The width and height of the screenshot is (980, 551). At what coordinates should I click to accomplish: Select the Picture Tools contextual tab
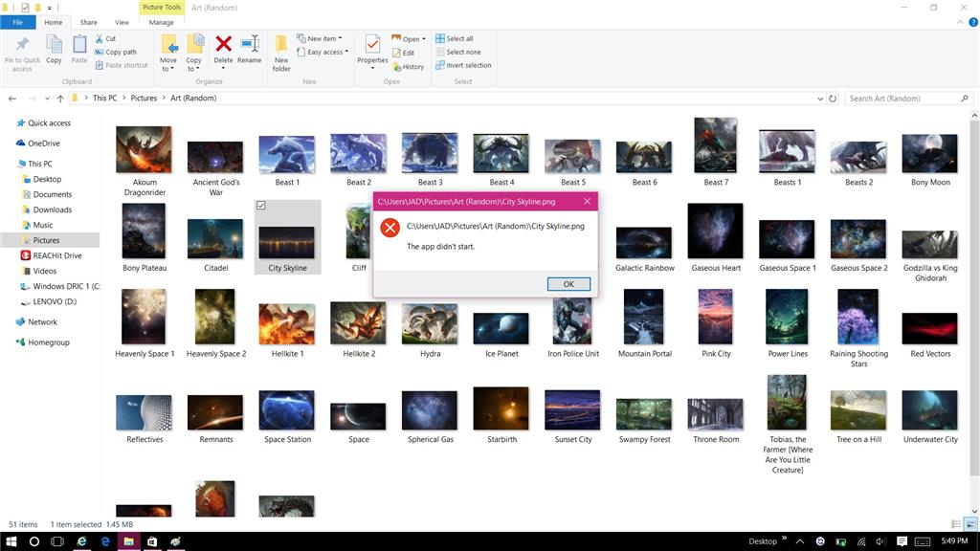click(161, 8)
